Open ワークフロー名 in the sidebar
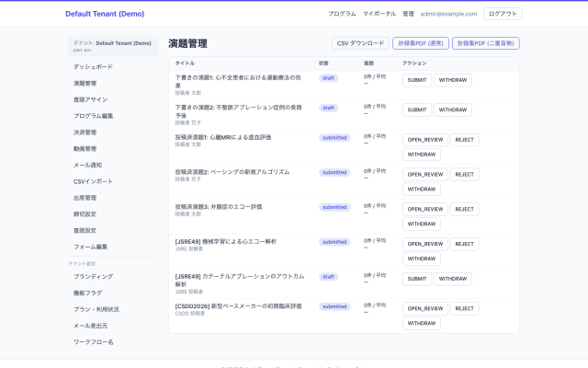 (113, 341)
